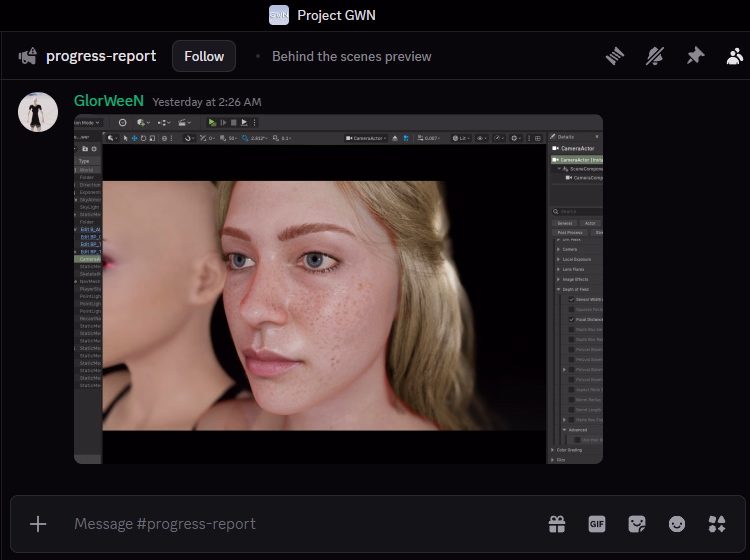The height and width of the screenshot is (560, 750).
Task: Toggle notification settings bell icon
Action: tap(655, 56)
